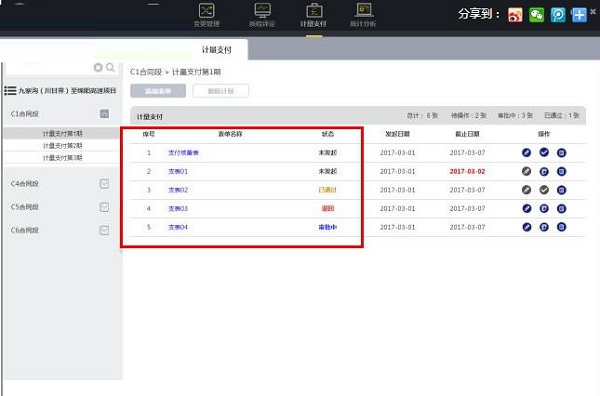Click the red 退回 status in row 4

pyautogui.click(x=328, y=209)
